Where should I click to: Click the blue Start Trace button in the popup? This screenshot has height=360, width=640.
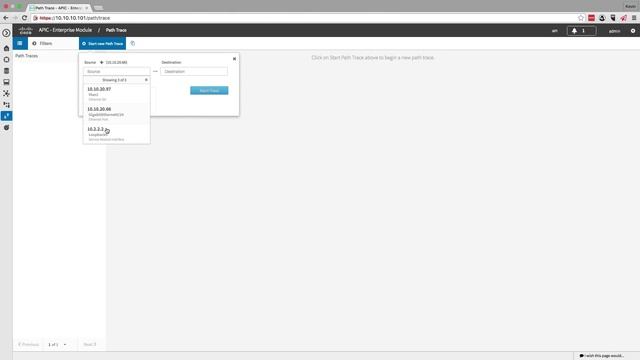(209, 90)
